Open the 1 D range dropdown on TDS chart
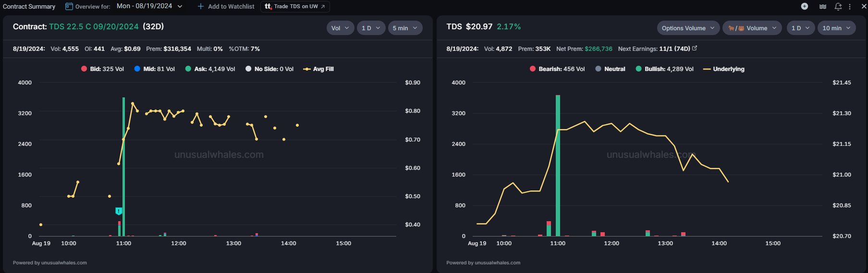 coord(801,28)
